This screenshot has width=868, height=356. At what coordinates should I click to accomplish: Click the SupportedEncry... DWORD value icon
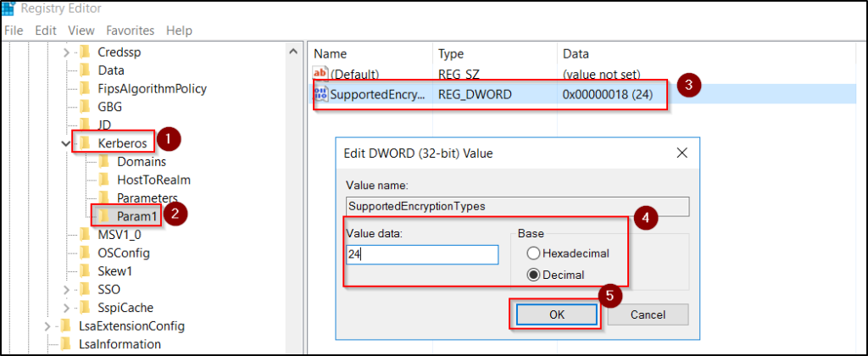321,93
